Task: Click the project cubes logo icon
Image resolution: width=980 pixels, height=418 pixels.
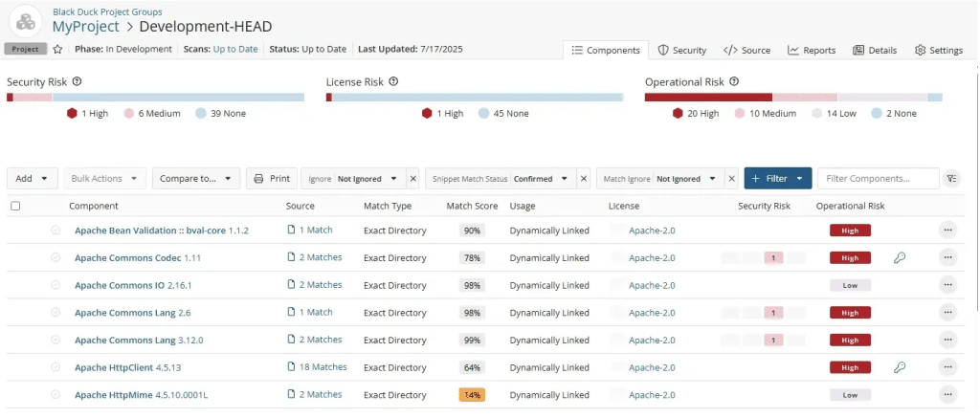Action: [26, 21]
